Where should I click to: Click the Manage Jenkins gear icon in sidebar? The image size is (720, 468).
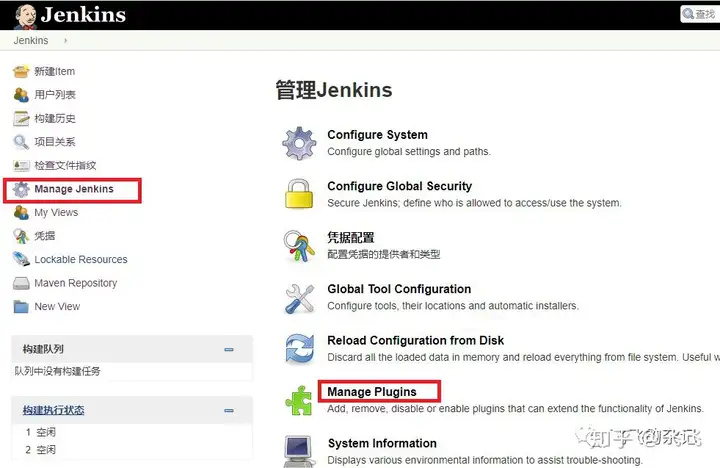[x=21, y=189]
